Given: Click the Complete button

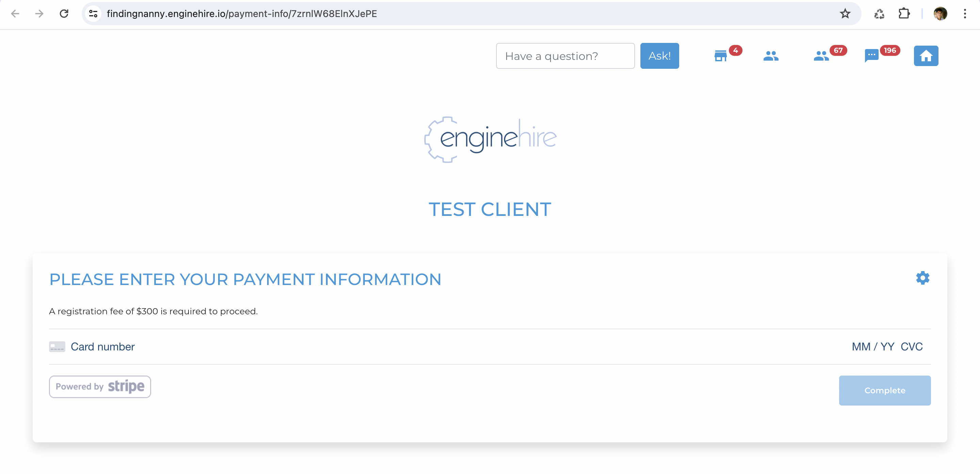Looking at the screenshot, I should 884,390.
